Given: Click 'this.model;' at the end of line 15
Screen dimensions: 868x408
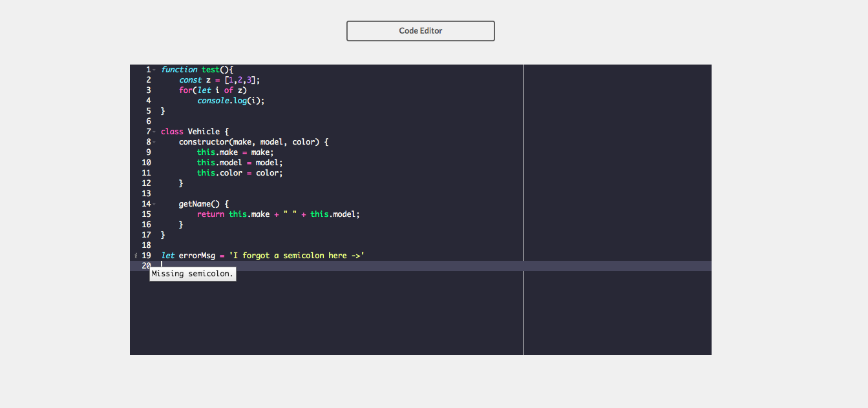Looking at the screenshot, I should 335,214.
